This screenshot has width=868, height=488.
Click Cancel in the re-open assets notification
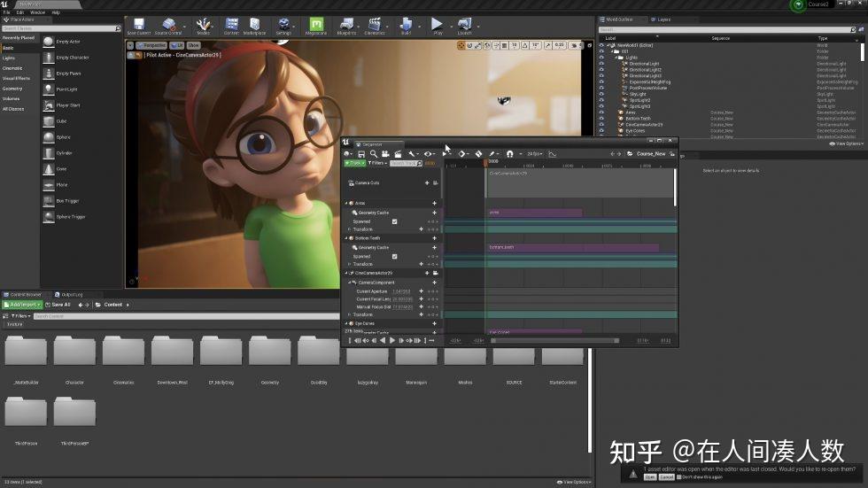coord(666,477)
